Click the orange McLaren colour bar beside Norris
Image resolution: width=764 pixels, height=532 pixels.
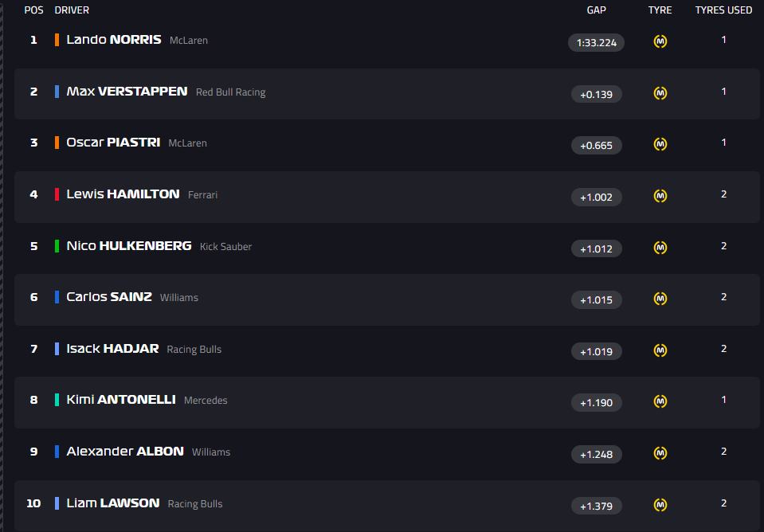[x=57, y=40]
